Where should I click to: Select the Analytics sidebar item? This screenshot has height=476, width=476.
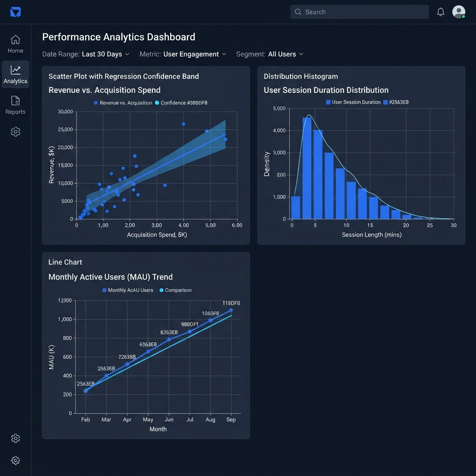[15, 74]
